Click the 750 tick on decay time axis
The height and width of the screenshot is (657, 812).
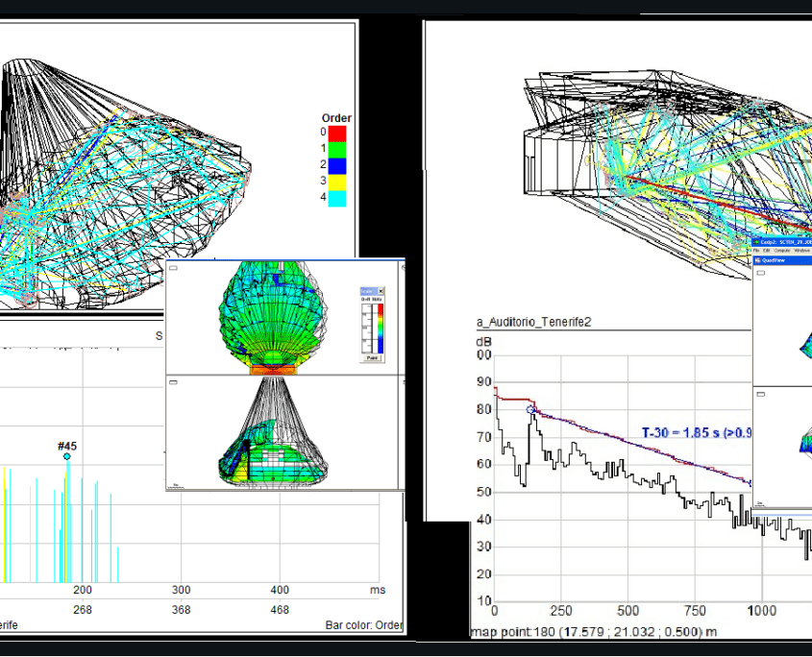point(695,612)
